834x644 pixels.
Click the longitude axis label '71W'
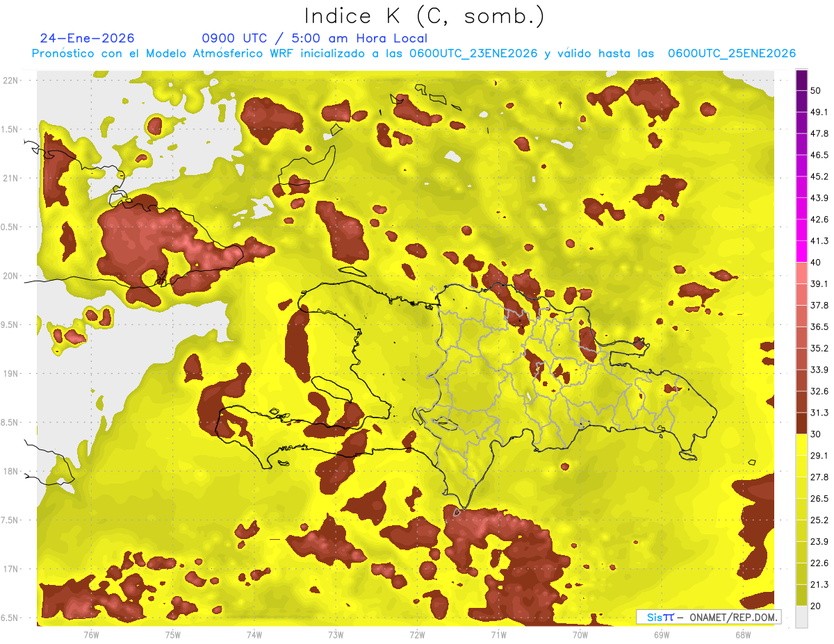click(498, 634)
